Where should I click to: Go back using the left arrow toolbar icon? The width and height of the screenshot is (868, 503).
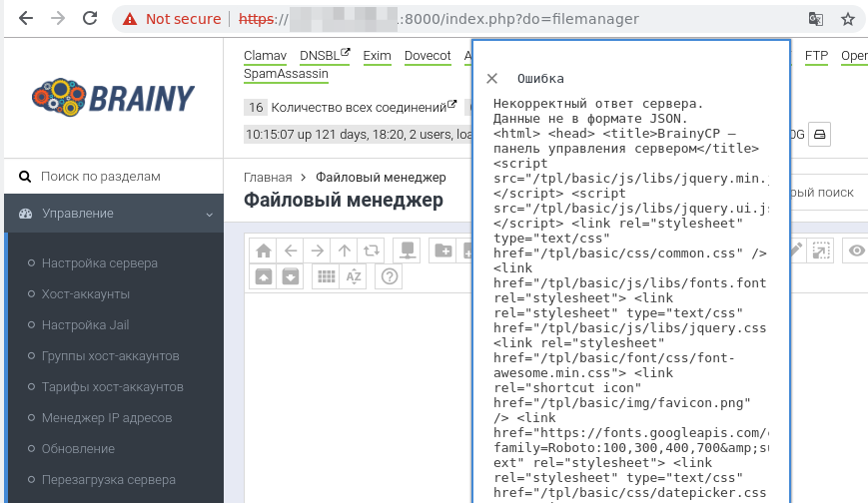coord(290,251)
